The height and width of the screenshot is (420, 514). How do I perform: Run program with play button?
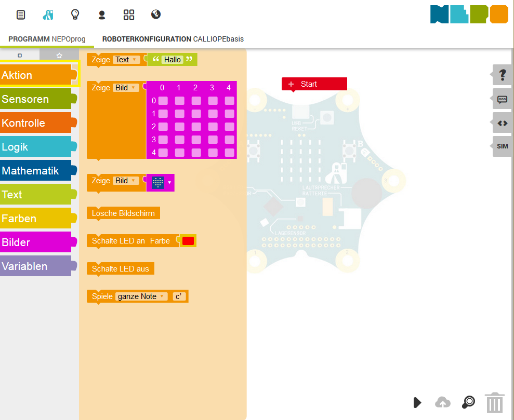417,402
